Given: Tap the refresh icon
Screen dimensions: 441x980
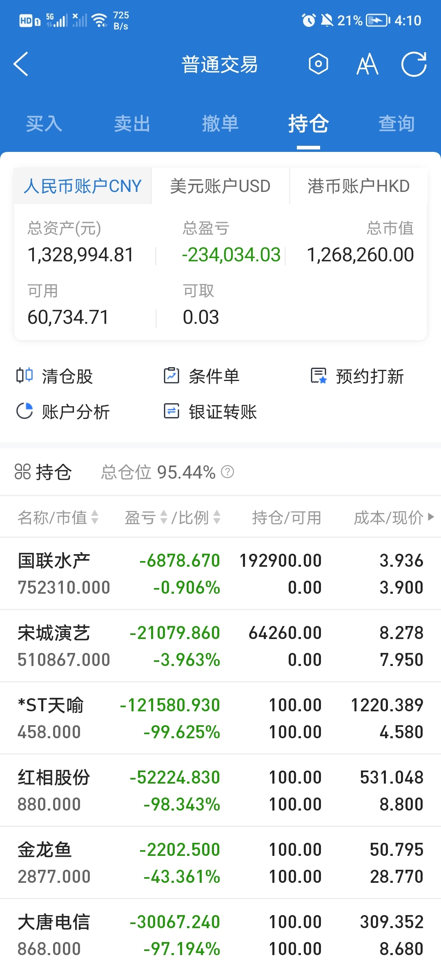Looking at the screenshot, I should point(414,64).
